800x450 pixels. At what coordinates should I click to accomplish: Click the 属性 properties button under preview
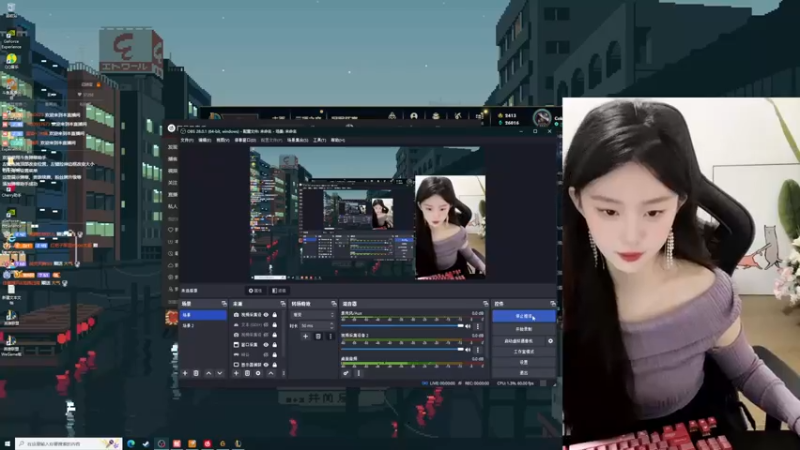[255, 291]
